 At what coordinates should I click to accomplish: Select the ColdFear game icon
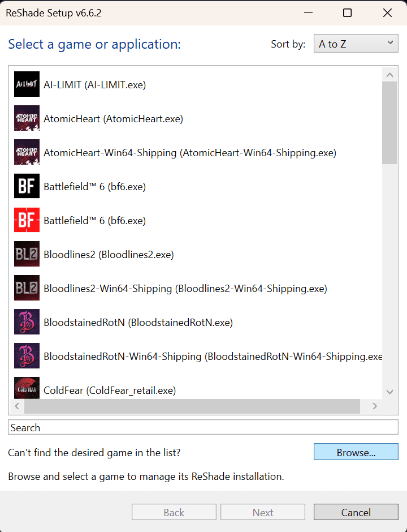[x=27, y=388]
